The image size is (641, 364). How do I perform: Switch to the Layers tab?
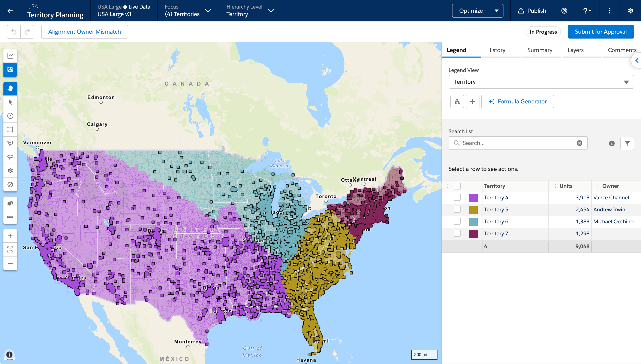(x=575, y=50)
